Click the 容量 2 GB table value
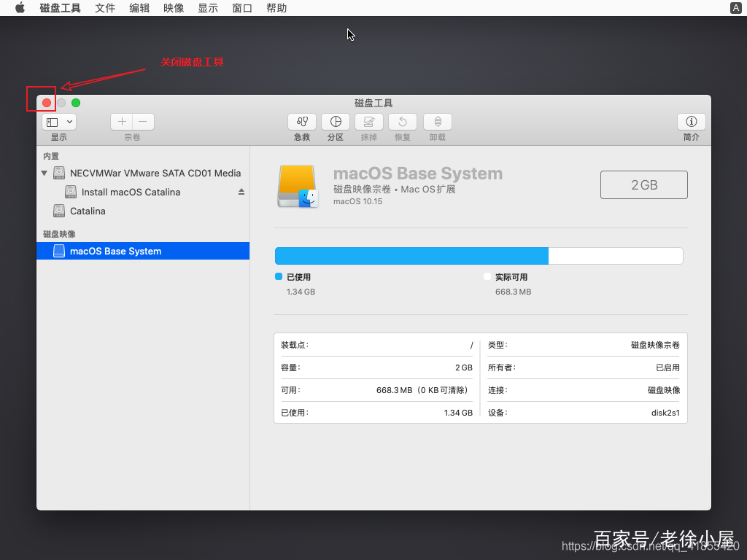 (463, 367)
